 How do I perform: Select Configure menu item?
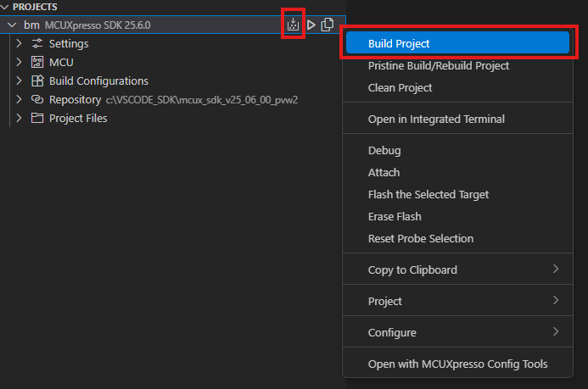(457, 333)
